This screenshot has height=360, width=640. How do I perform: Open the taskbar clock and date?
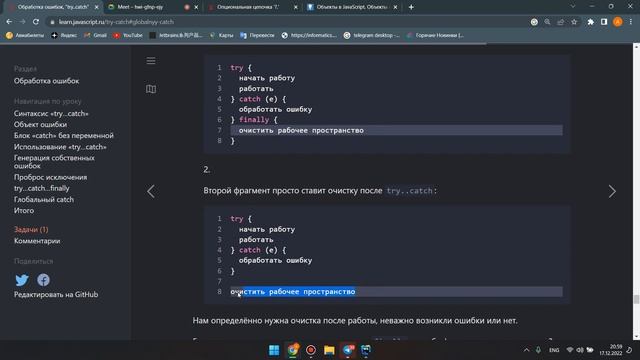pos(611,350)
